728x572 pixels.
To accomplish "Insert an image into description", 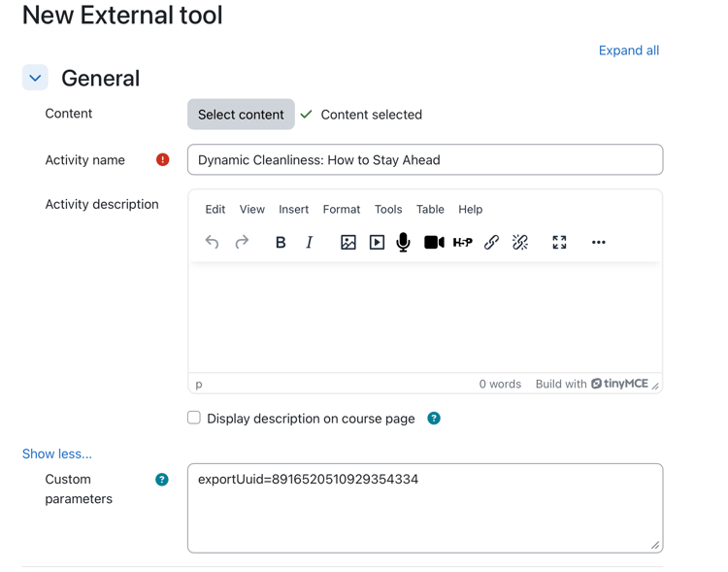I will 348,242.
